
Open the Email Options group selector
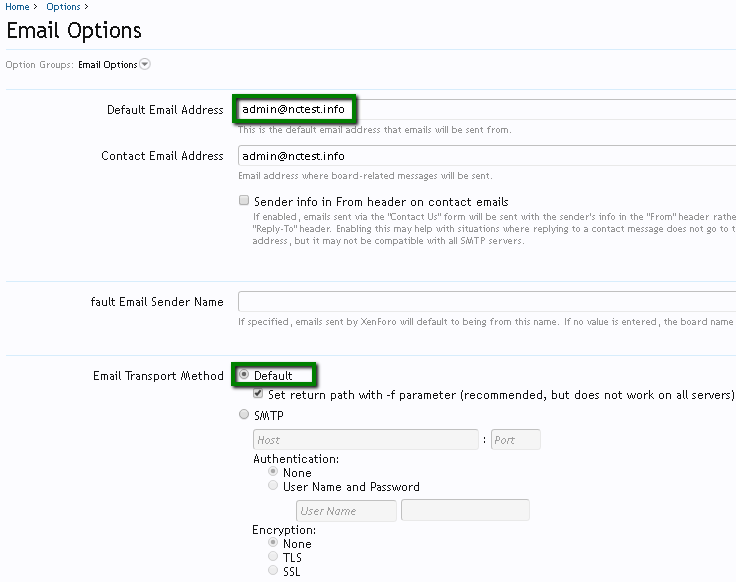[x=107, y=64]
